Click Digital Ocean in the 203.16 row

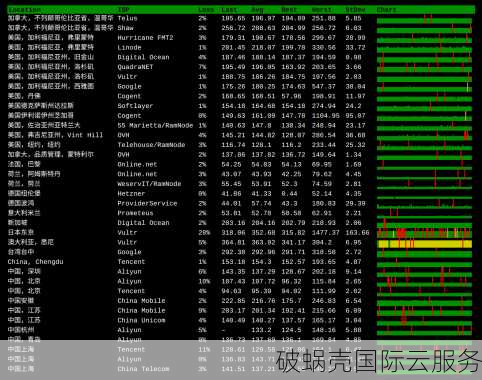(143, 223)
